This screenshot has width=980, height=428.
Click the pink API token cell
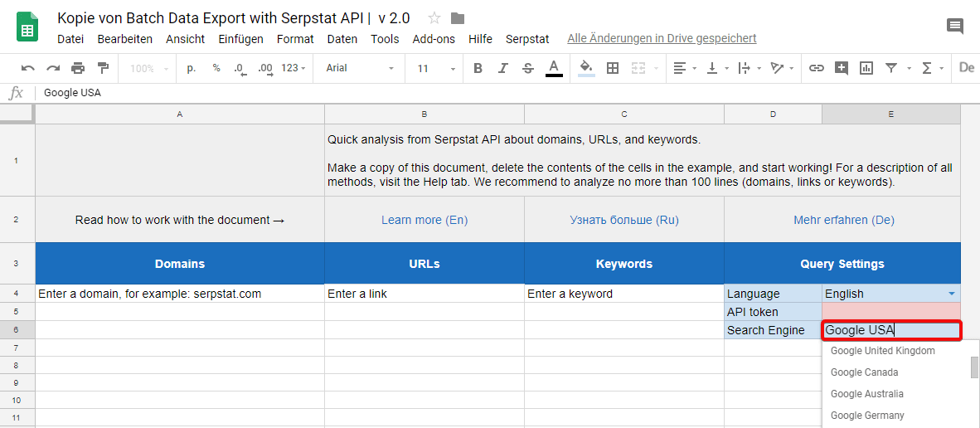(891, 311)
